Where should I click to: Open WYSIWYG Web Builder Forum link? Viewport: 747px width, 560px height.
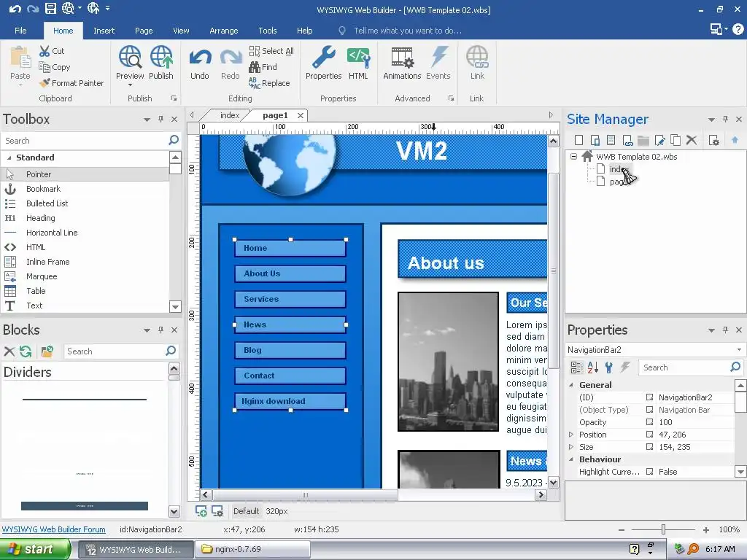tap(54, 529)
